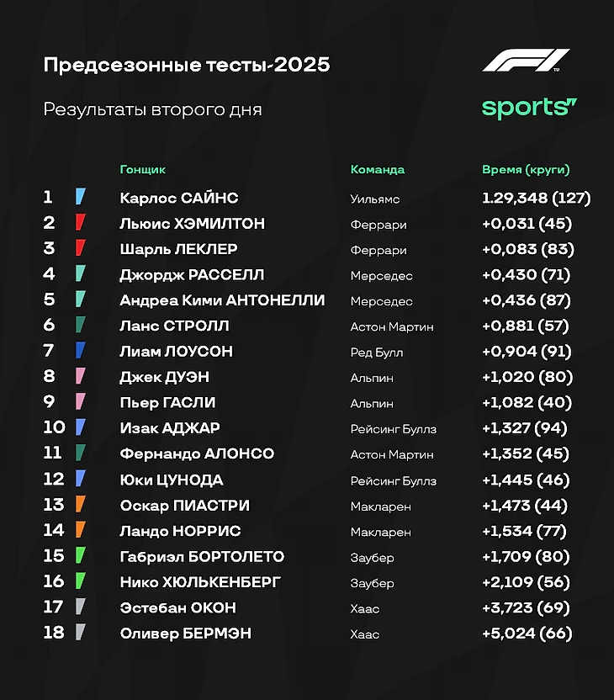Click the teal Mercedes marker beside Расселл
The image size is (614, 700).
click(80, 273)
